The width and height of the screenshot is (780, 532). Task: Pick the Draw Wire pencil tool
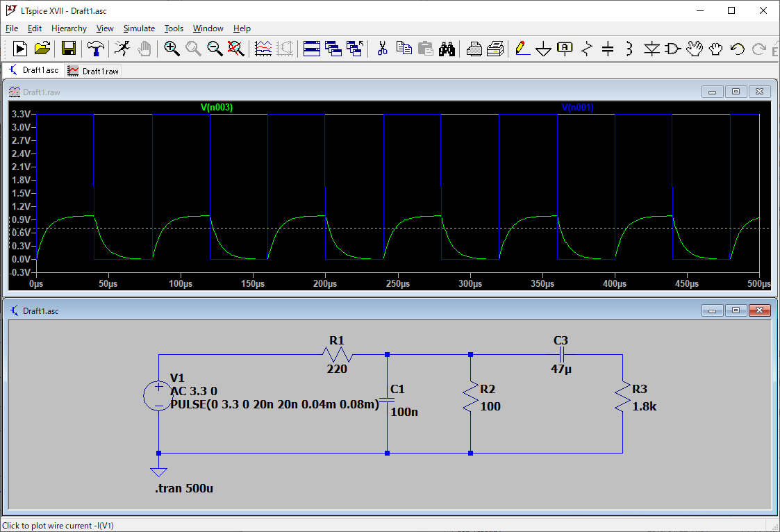click(x=522, y=49)
